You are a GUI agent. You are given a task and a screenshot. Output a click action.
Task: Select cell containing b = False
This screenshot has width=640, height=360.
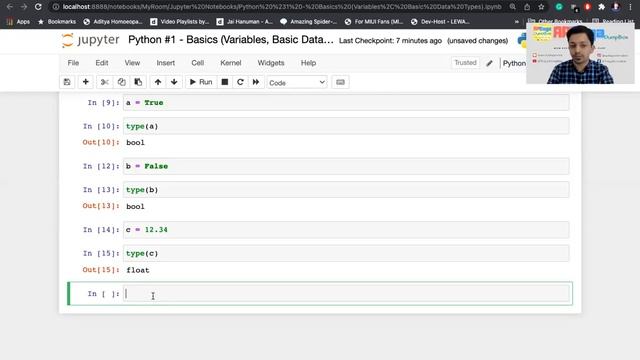coord(346,166)
